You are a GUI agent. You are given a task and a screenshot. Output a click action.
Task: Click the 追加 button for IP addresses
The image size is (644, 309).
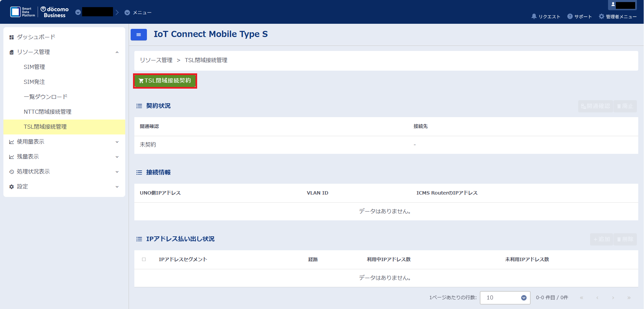tap(602, 239)
